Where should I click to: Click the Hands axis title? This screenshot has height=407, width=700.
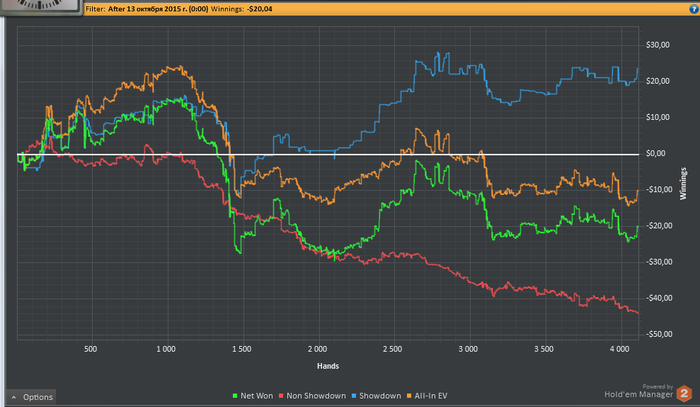(328, 366)
